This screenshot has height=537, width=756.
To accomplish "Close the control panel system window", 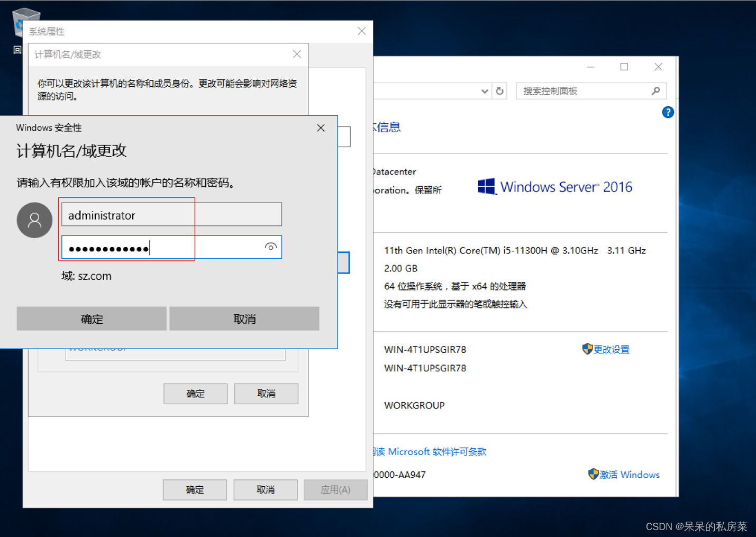I will pyautogui.click(x=658, y=67).
